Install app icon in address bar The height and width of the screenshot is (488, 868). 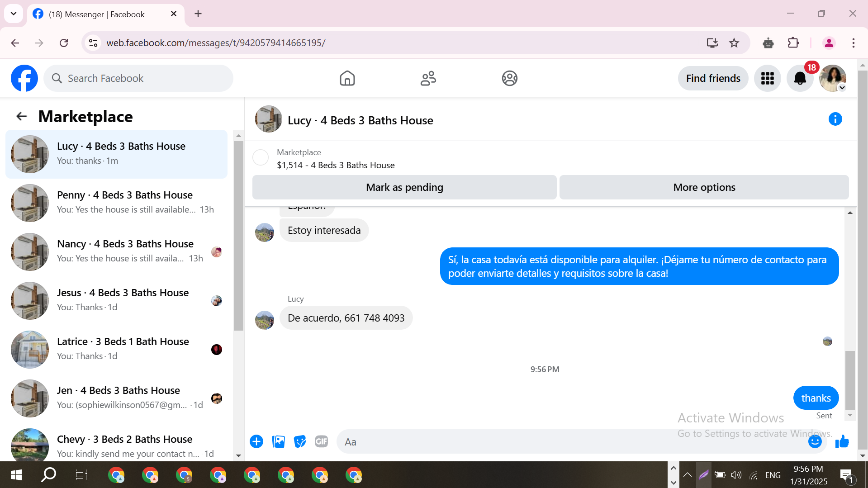[712, 43]
